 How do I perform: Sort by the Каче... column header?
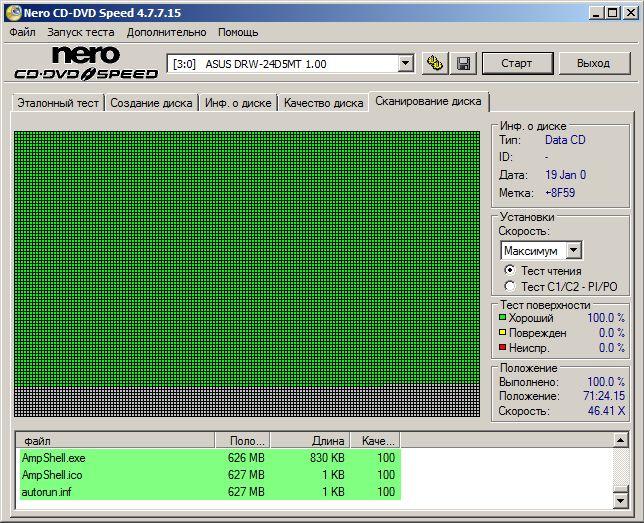375,440
